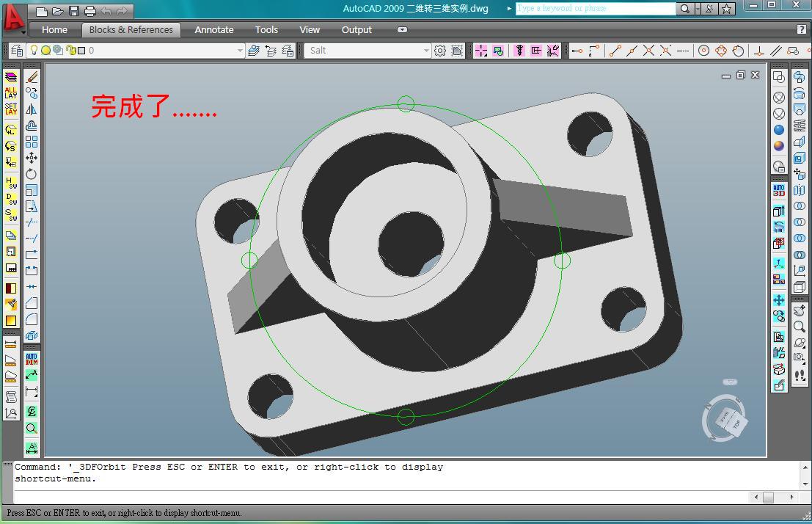This screenshot has width=812, height=524.
Task: Click the command line horizontal scrollbar thumb
Action: tap(768, 498)
